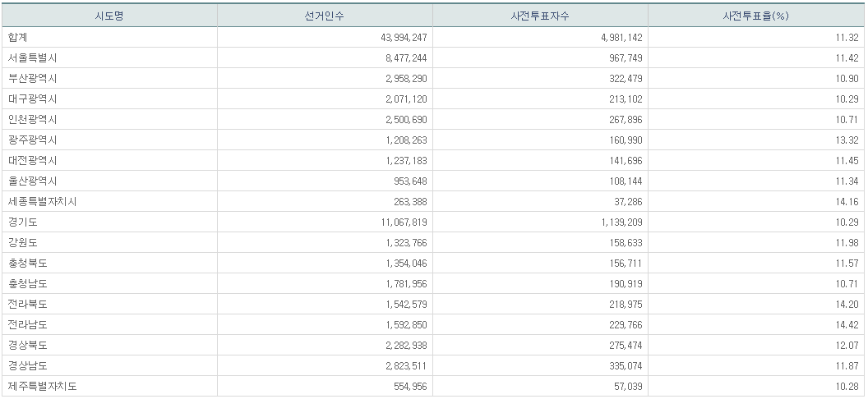Select the 사전투표자수 column header
Screen dimensions: 868x399
(540, 16)
